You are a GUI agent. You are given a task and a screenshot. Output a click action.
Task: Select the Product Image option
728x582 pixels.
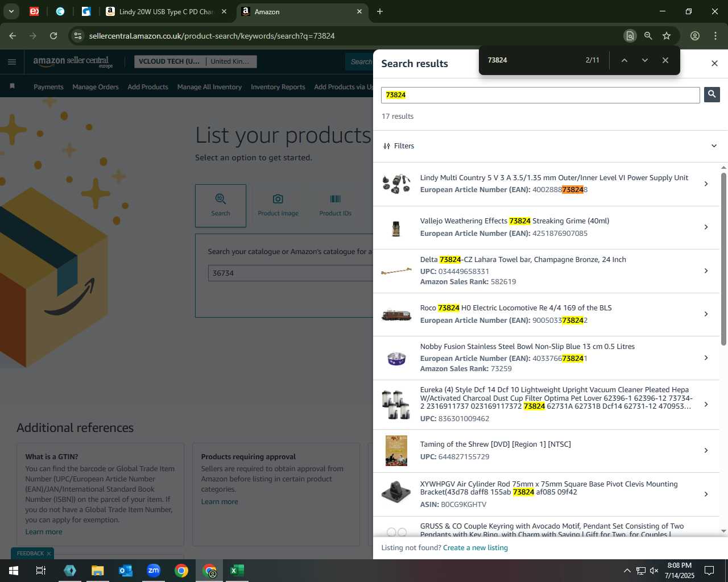click(278, 205)
